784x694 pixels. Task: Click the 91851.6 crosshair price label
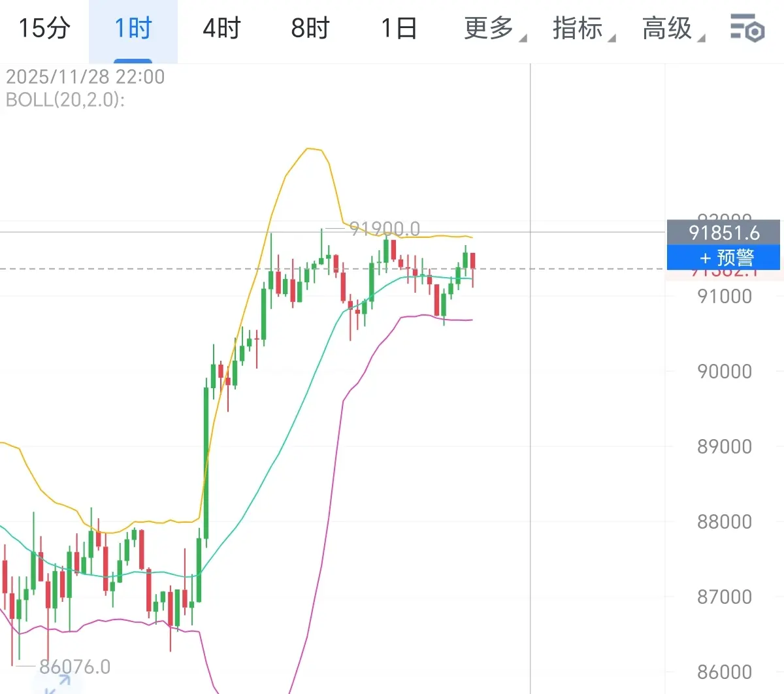coord(723,233)
